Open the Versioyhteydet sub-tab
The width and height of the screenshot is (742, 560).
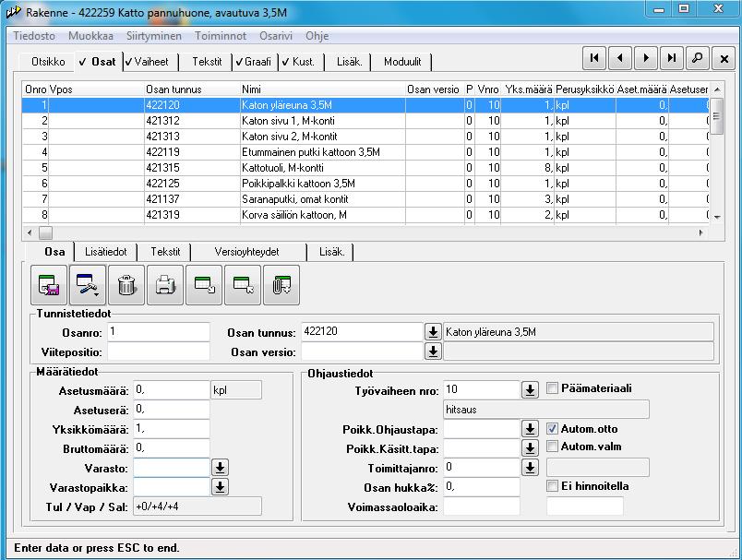point(246,252)
